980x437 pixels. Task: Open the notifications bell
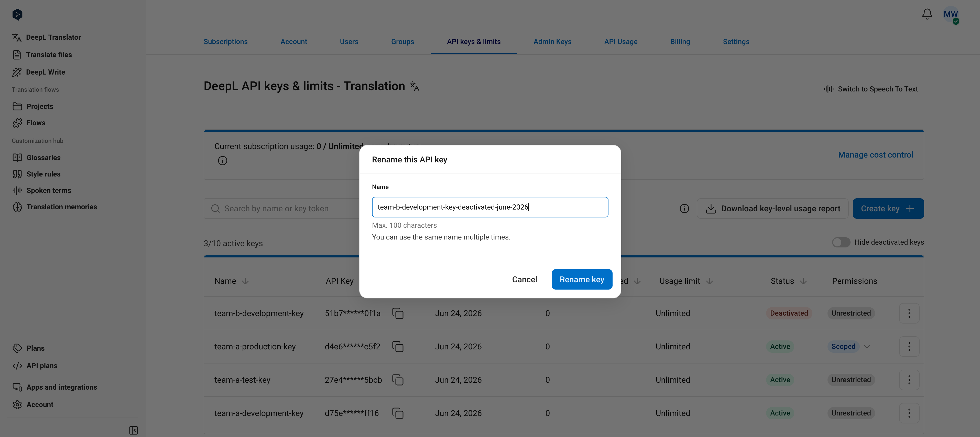[x=927, y=14]
